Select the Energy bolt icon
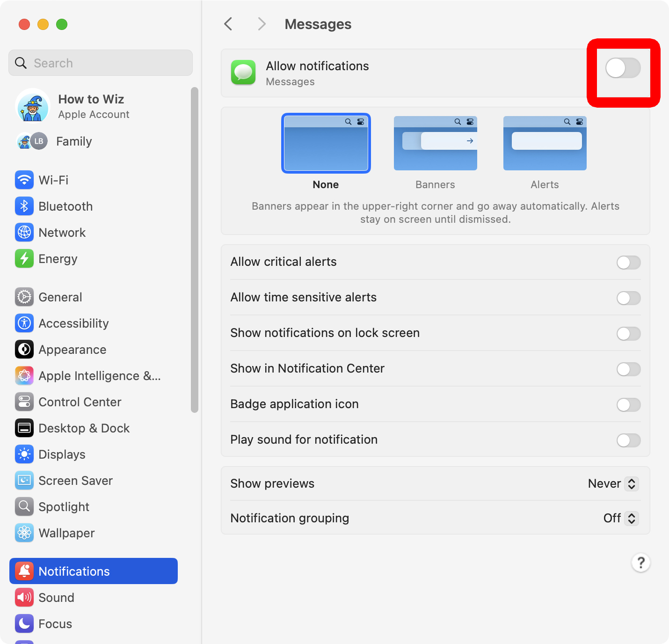The width and height of the screenshot is (669, 644). point(24,259)
